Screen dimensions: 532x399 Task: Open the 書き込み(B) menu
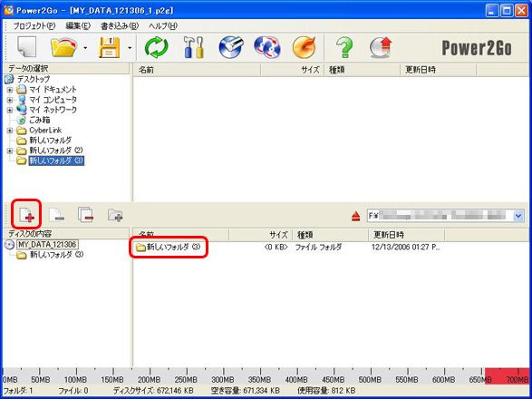click(x=120, y=25)
